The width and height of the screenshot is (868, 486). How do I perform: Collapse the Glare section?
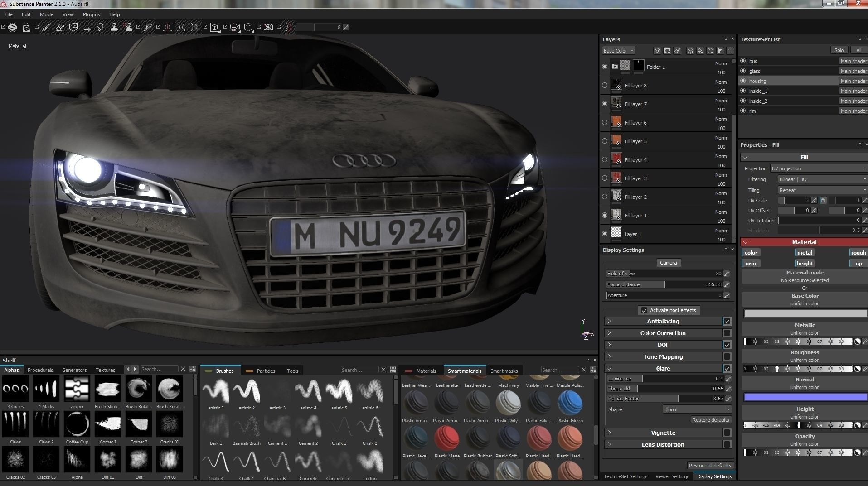click(609, 368)
